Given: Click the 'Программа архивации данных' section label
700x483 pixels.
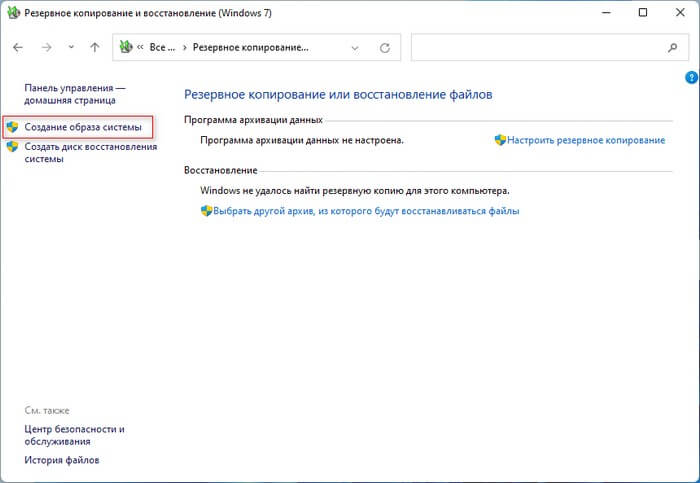Looking at the screenshot, I should coord(253,120).
